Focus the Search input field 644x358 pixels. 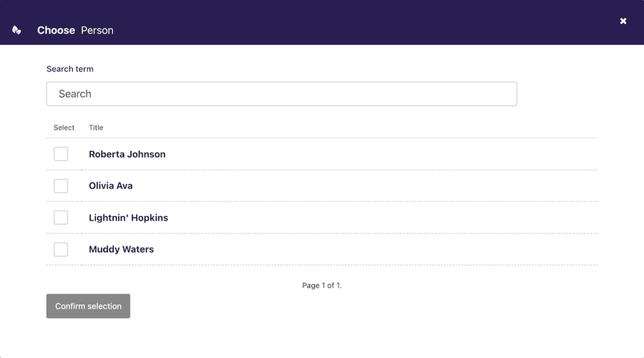point(281,94)
